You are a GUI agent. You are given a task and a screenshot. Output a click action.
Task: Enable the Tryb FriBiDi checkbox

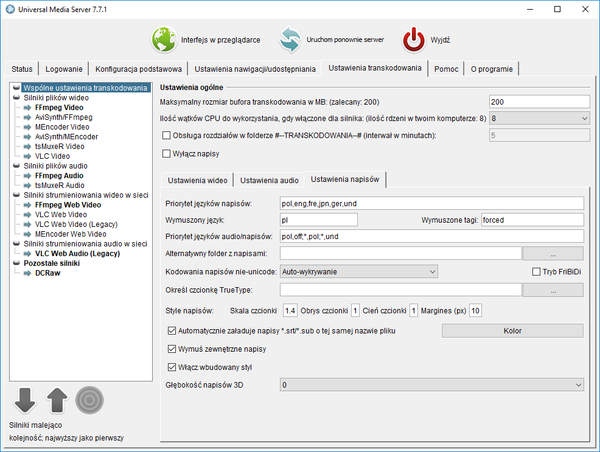[x=536, y=272]
